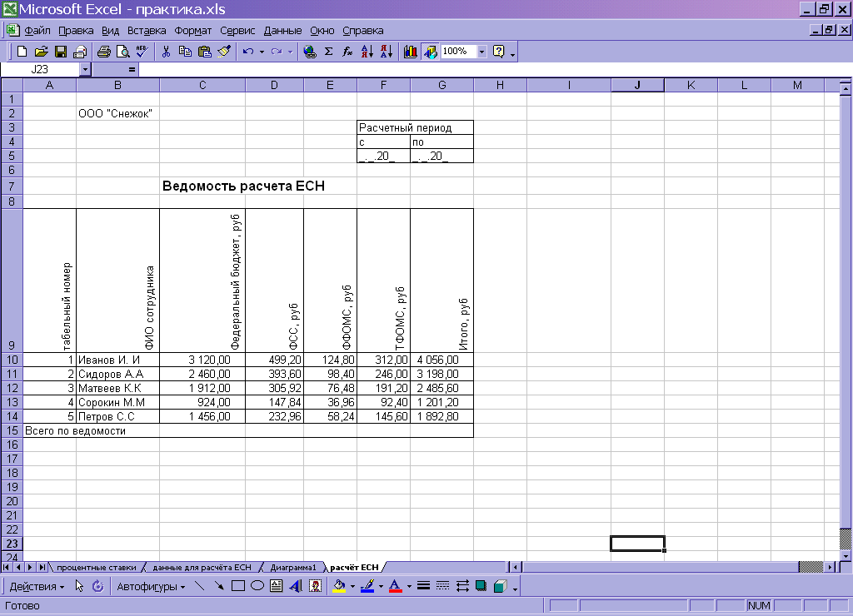Viewport: 853px width, 616px height.
Task: Open the Файл menu
Action: 37,31
